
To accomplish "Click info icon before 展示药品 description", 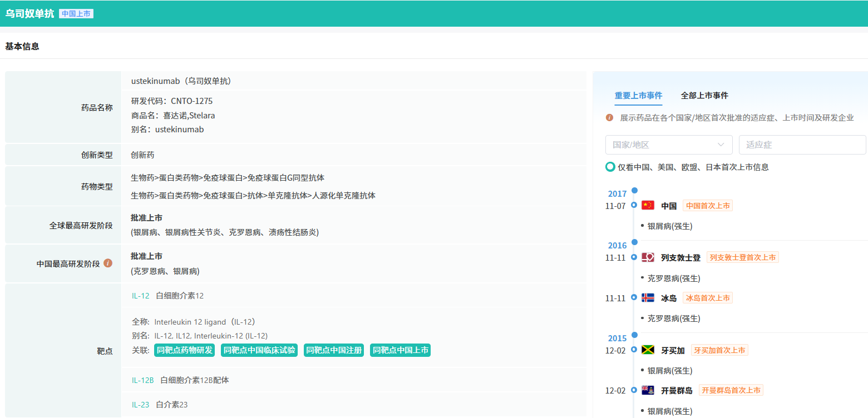I will point(610,118).
